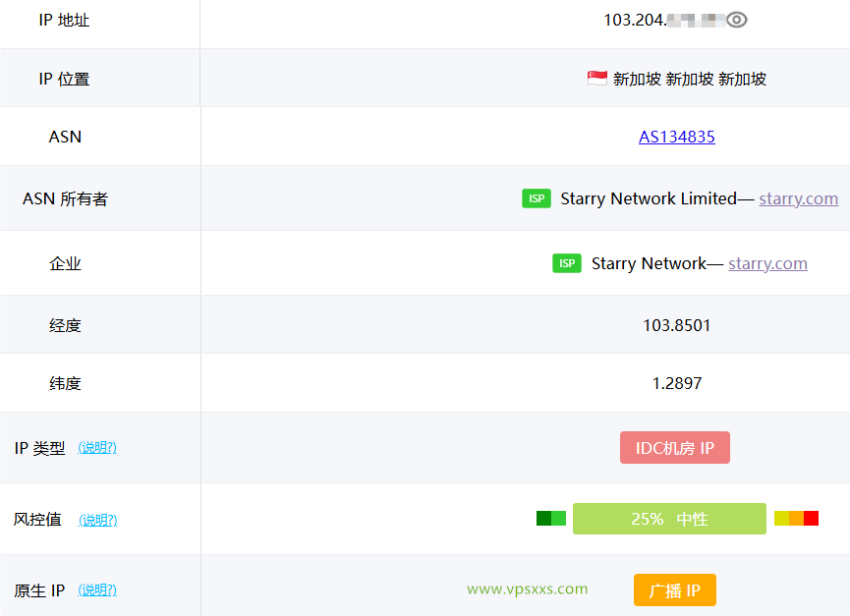The width and height of the screenshot is (850, 616).
Task: Open the starry.com link in ASN 所有者 row
Action: (798, 197)
